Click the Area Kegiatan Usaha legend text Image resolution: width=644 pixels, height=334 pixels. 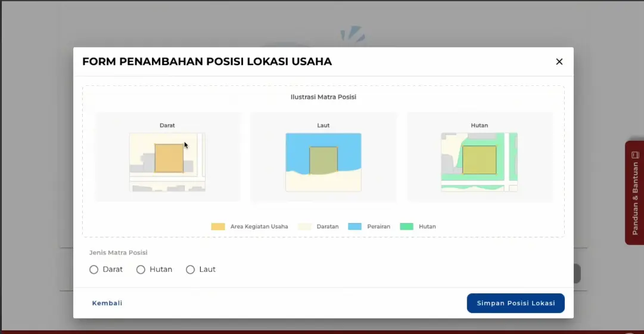259,227
